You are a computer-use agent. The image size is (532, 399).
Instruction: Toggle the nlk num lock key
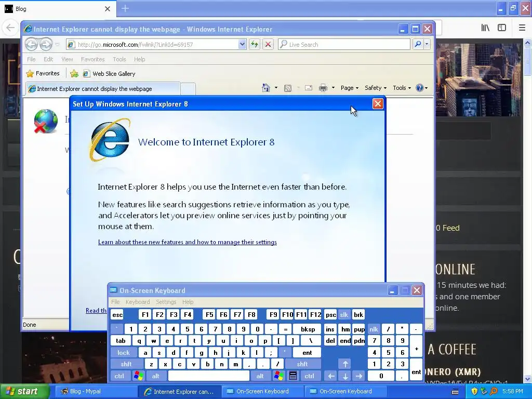[374, 329]
